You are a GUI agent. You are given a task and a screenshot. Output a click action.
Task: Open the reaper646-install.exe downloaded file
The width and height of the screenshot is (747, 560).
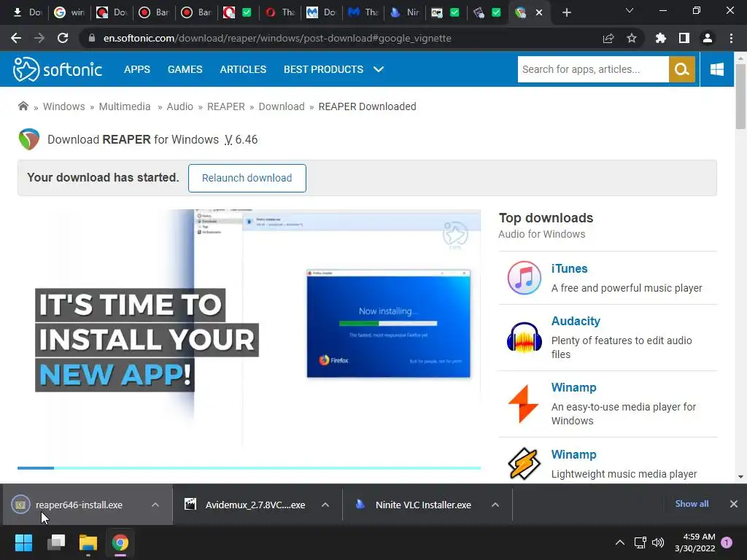click(x=79, y=505)
